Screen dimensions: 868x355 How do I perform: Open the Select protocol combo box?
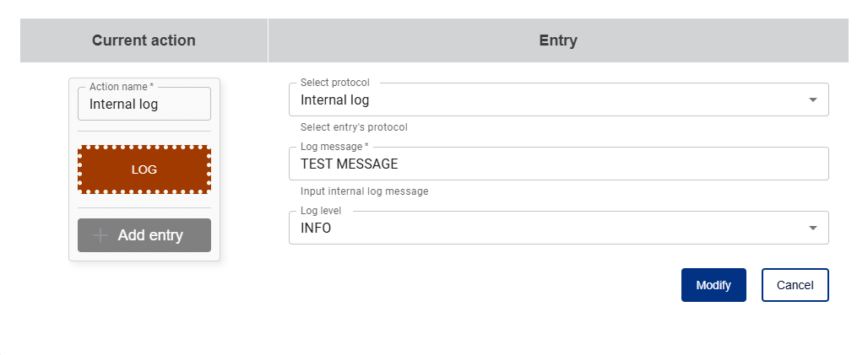[549, 100]
